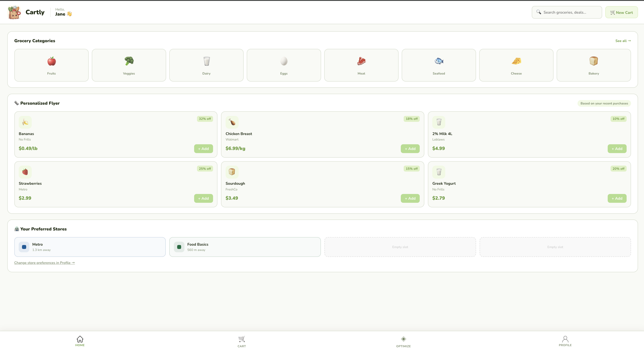Click the Cartly grocery bag logo
The image size is (644, 351).
(x=14, y=13)
